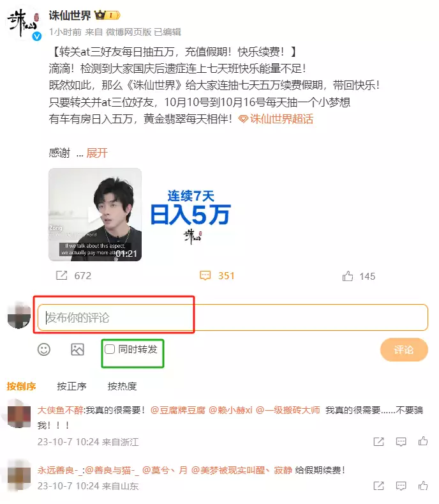Expand the post with 展开 link
The width and height of the screenshot is (439, 504).
97,153
